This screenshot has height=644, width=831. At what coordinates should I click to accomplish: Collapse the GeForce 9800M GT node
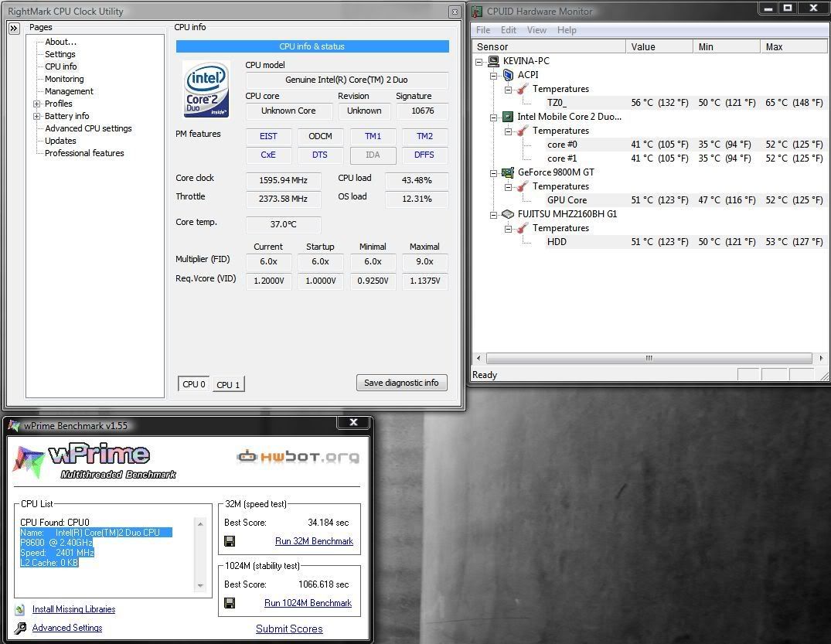coord(493,173)
